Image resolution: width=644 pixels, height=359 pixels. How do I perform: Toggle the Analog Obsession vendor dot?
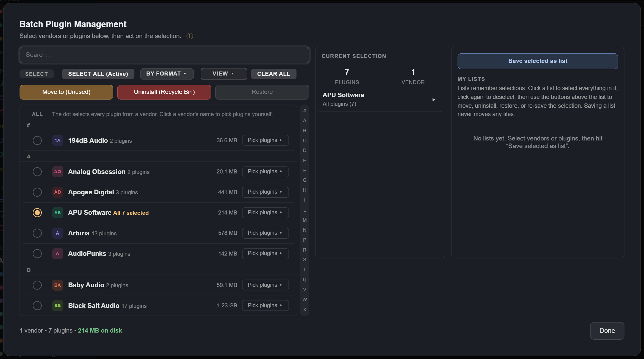[37, 172]
